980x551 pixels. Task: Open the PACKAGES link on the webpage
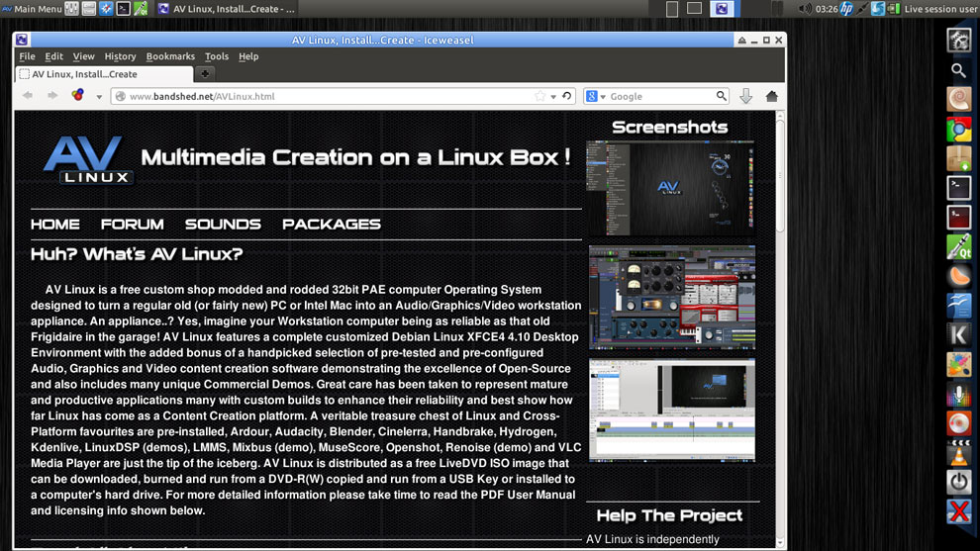click(x=332, y=225)
